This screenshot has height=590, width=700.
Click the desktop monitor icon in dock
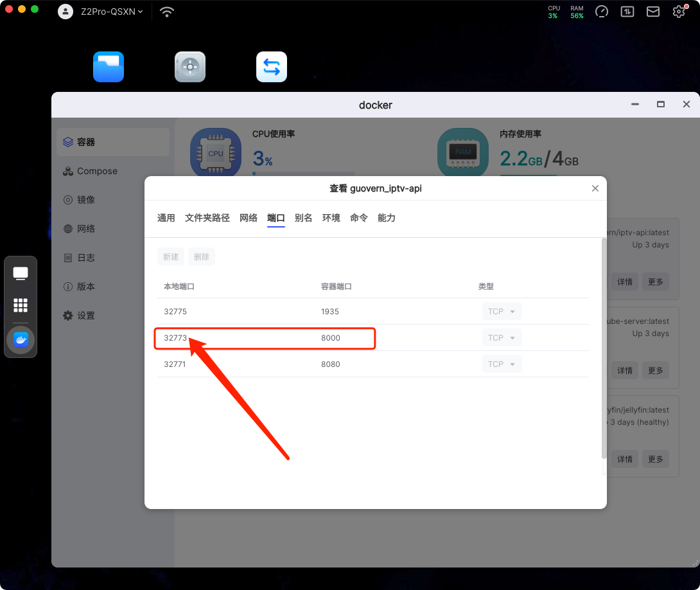coord(21,274)
